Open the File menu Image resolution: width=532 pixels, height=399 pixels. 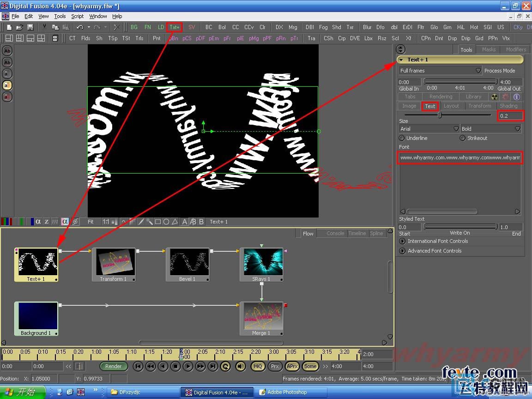pos(15,16)
